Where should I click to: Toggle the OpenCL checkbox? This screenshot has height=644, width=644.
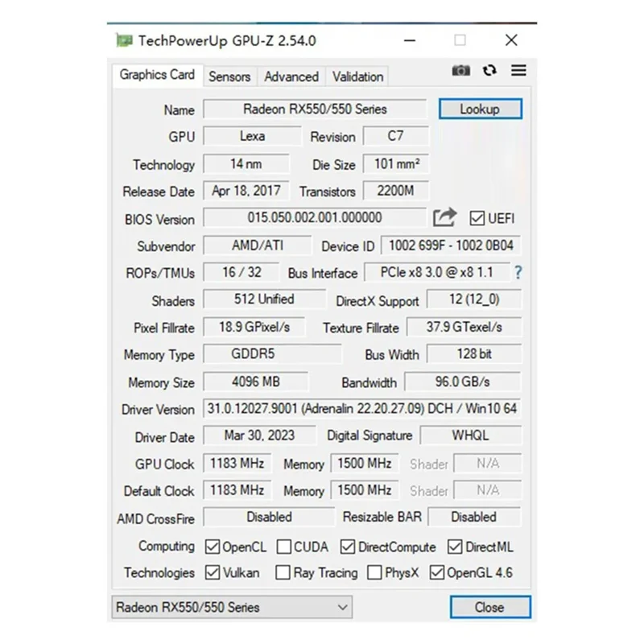point(213,547)
